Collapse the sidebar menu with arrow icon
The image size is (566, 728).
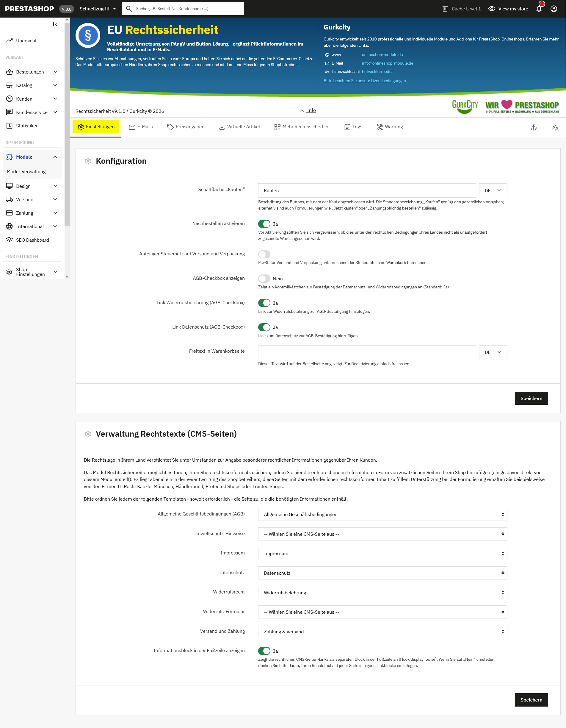(55, 24)
